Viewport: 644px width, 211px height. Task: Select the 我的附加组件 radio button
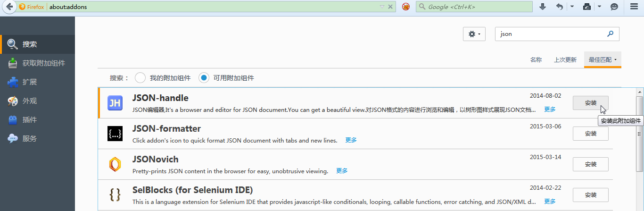click(x=140, y=78)
